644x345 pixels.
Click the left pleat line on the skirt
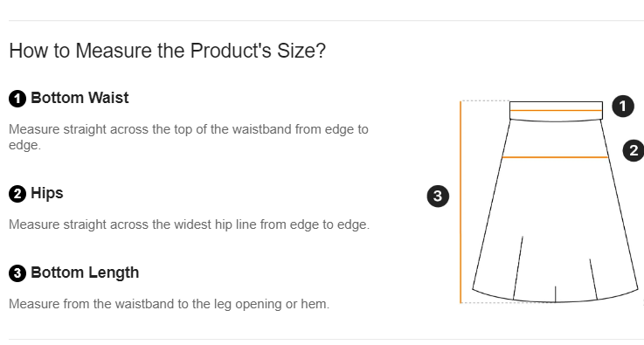tap(518, 267)
